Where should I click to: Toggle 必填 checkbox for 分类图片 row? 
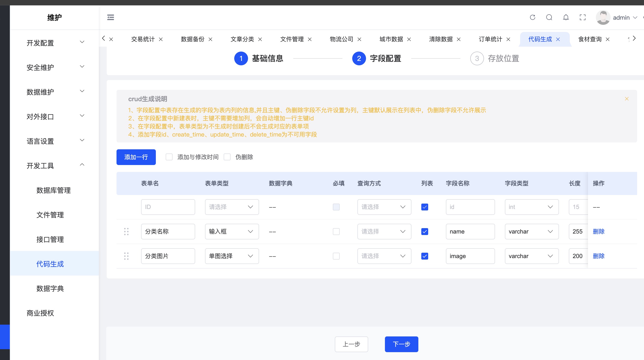point(336,256)
